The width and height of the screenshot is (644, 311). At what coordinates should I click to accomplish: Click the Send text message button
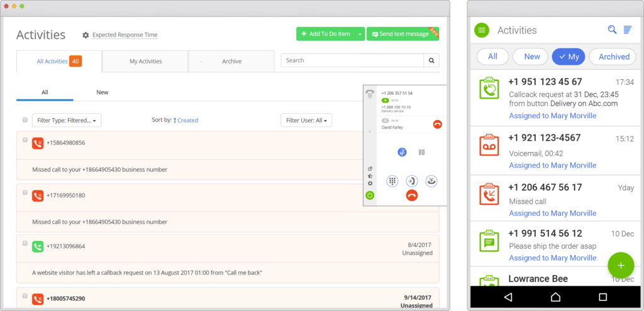tap(402, 34)
